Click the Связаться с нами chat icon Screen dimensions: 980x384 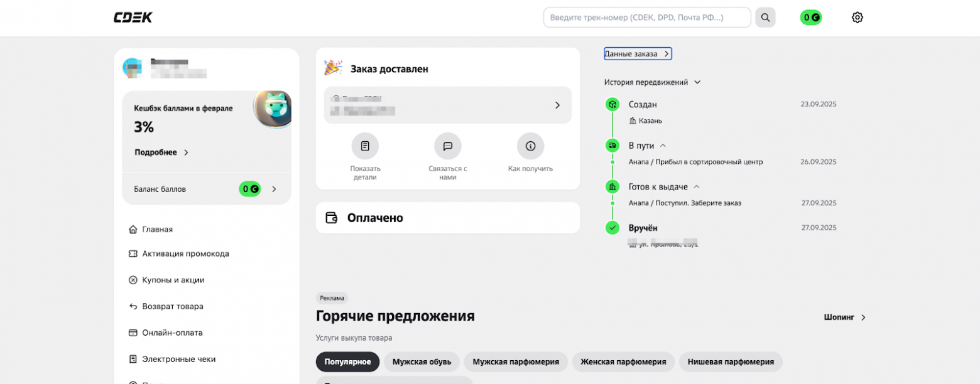tap(449, 144)
